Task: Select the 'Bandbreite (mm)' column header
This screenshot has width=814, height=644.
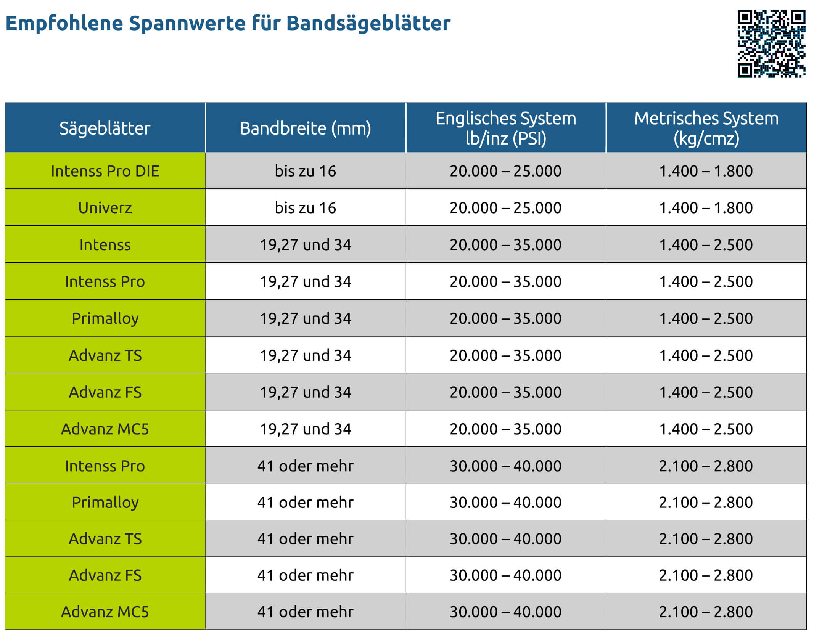Action: pos(305,128)
